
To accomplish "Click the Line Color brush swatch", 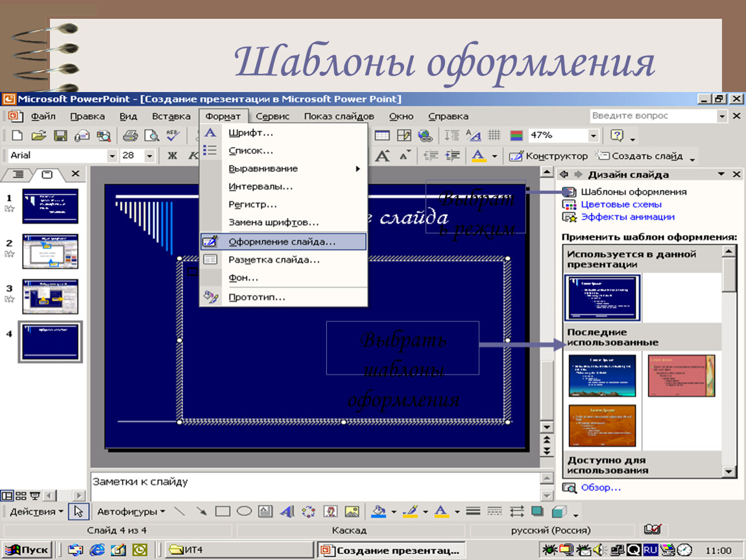I will click(x=410, y=511).
